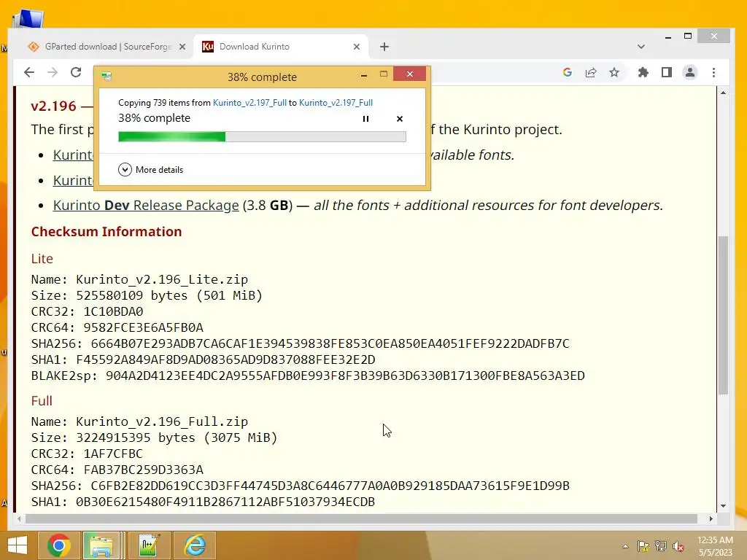Click the Lite subheading
Image resolution: width=747 pixels, height=560 pixels.
tap(42, 259)
